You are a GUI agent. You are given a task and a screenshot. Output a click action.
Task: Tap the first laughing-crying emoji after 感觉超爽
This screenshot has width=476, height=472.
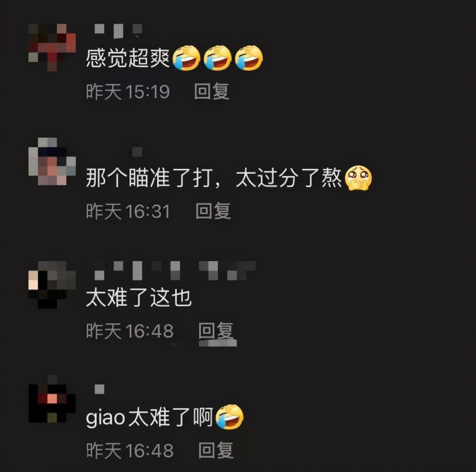[186, 58]
